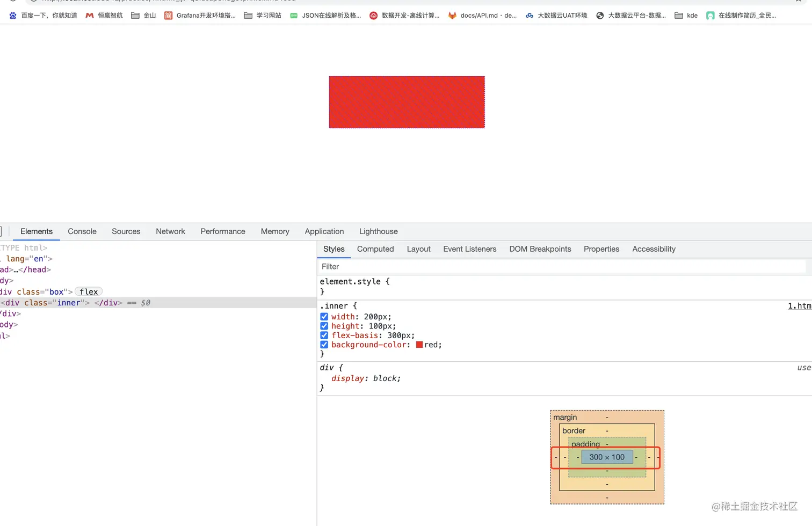Switch to the Elements panel tab
Viewport: 812px width, 526px height.
(37, 231)
